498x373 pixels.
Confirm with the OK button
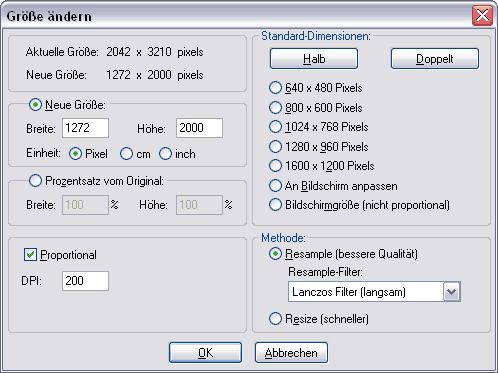pyautogui.click(x=205, y=353)
